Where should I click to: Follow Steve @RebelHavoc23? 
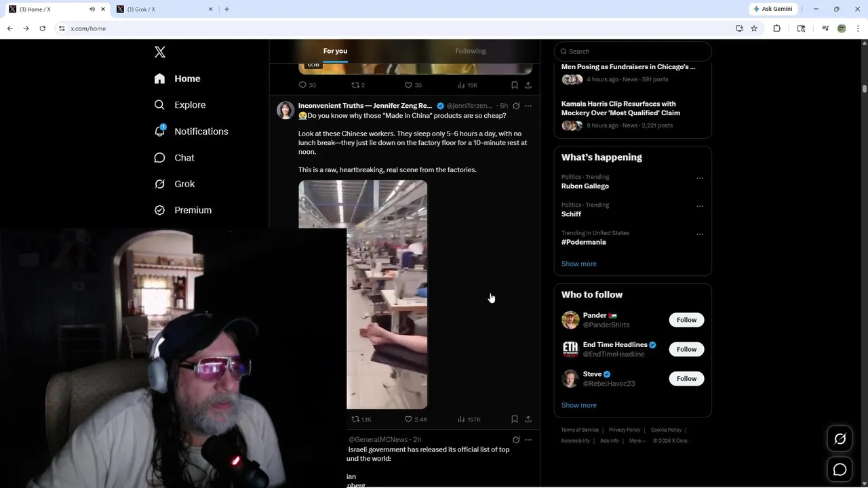(686, 378)
